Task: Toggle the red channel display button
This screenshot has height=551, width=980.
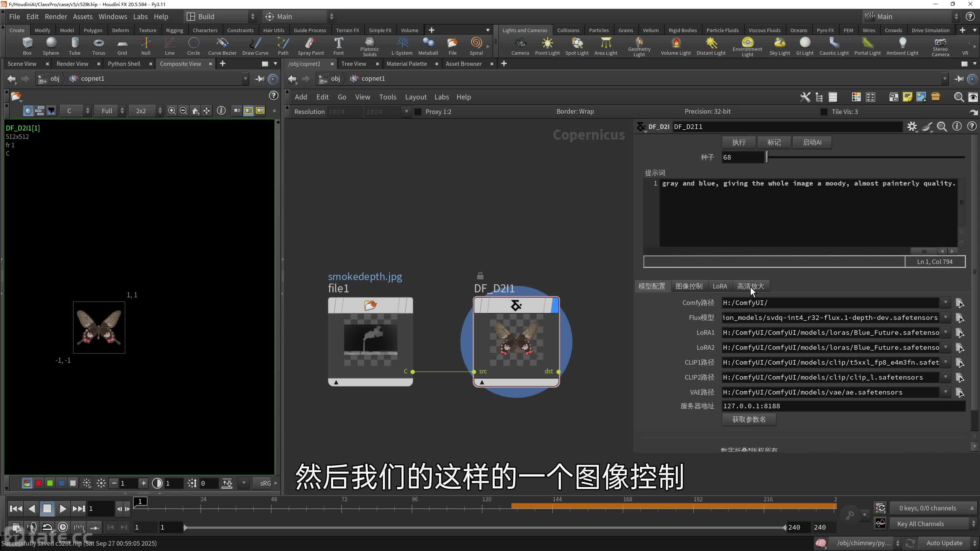Action: click(x=39, y=483)
